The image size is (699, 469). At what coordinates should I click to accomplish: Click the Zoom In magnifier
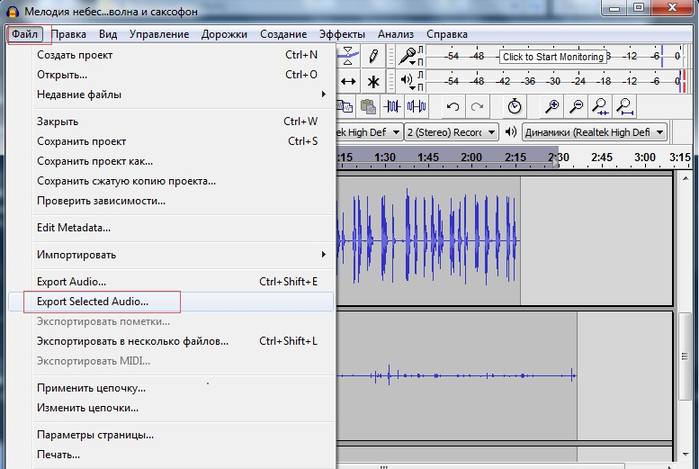pos(552,106)
